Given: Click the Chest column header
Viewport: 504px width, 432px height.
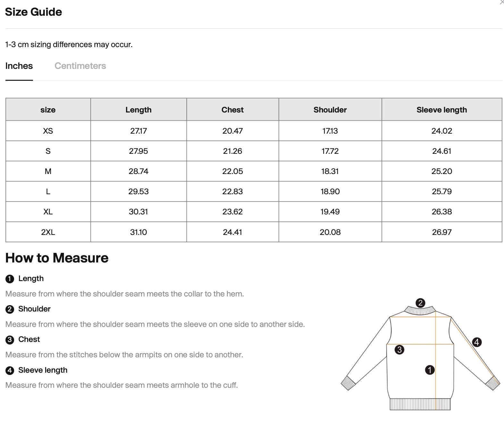Looking at the screenshot, I should [x=232, y=110].
